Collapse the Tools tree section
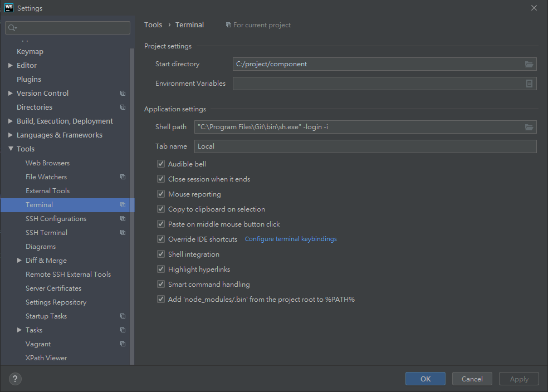548x392 pixels. coord(11,149)
